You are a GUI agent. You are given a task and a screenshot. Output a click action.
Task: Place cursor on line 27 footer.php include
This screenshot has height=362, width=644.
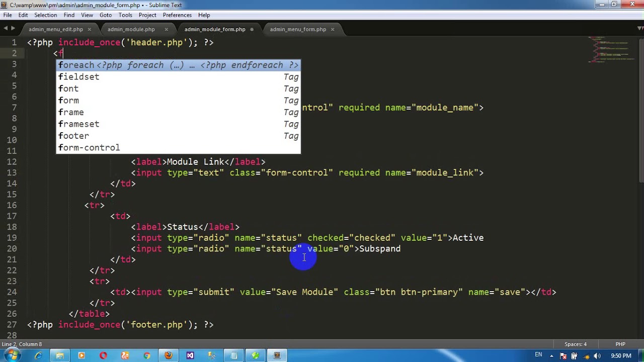point(120,325)
